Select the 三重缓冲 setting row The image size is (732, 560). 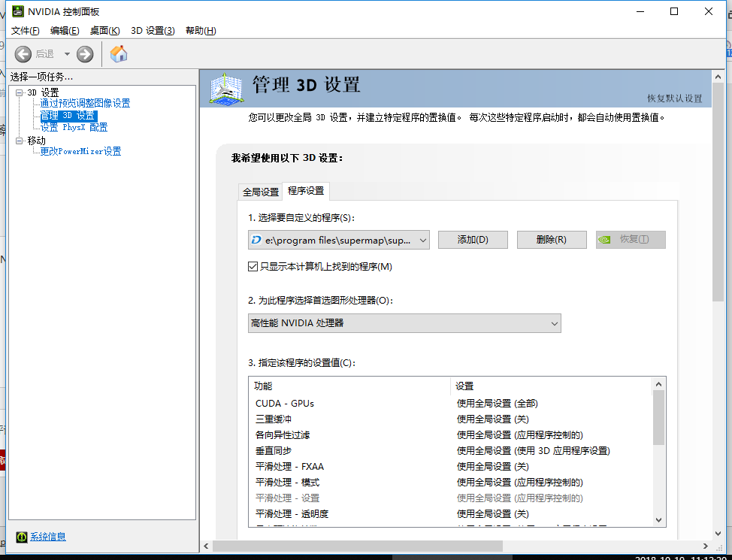(x=449, y=419)
